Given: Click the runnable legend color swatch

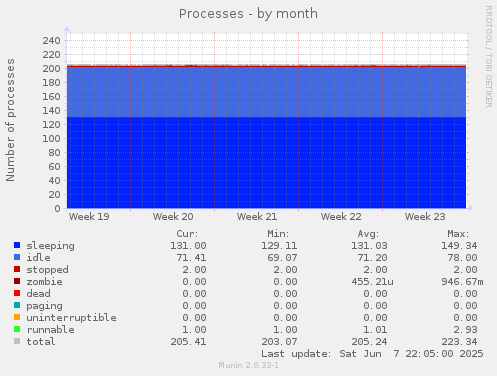Looking at the screenshot, I should click(x=17, y=329).
